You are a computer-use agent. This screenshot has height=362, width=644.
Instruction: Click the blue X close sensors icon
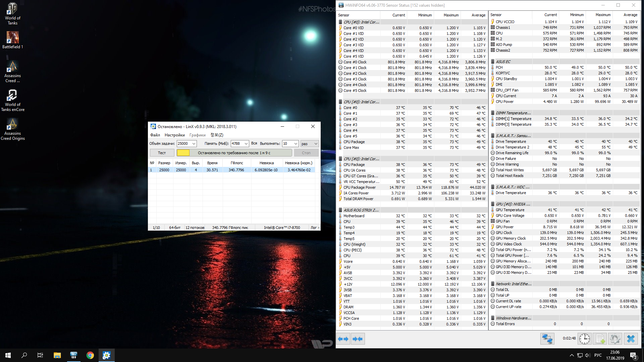tap(631, 339)
